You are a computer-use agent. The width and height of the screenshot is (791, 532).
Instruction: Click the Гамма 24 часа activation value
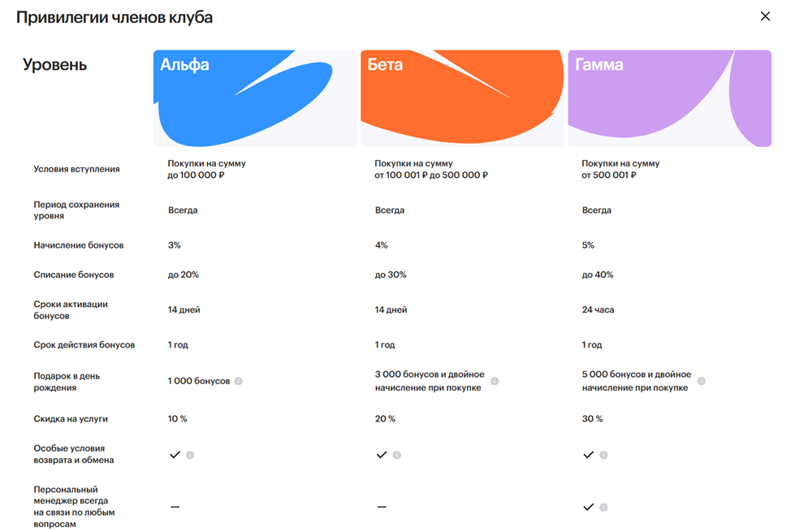click(x=598, y=310)
